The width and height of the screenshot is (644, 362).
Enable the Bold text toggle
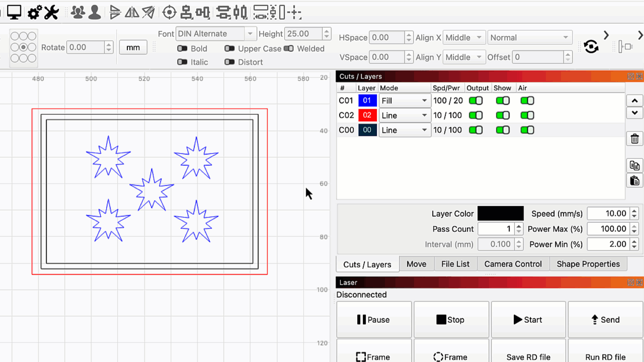tap(183, 49)
